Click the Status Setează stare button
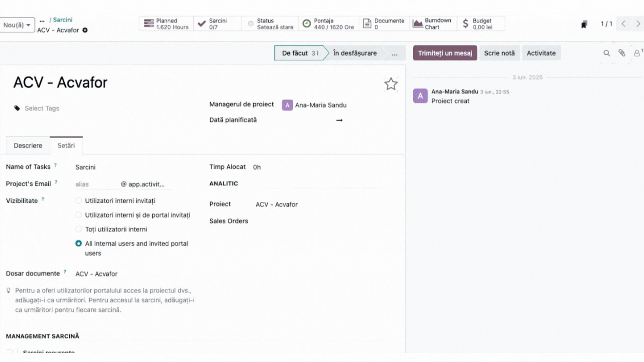 (270, 24)
